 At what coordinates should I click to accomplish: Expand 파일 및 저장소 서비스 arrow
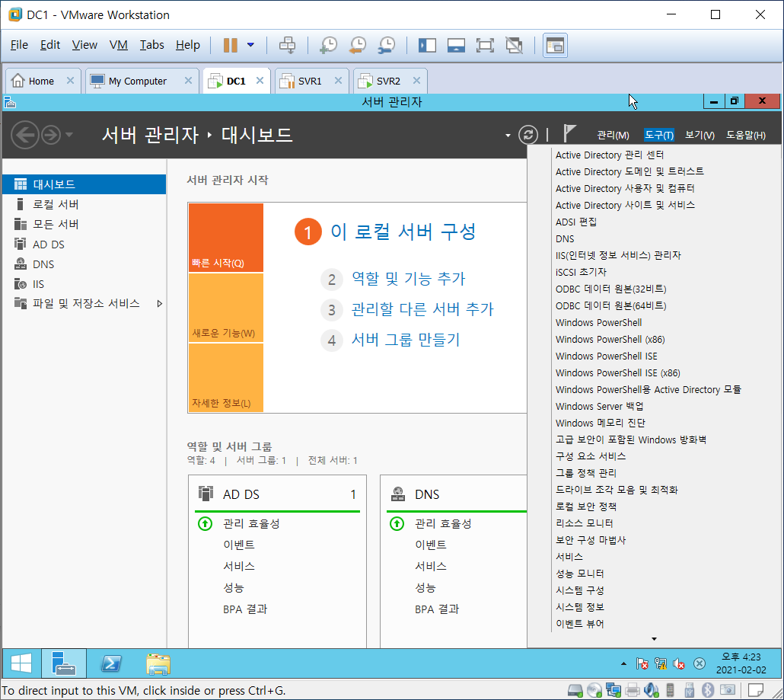pyautogui.click(x=160, y=304)
